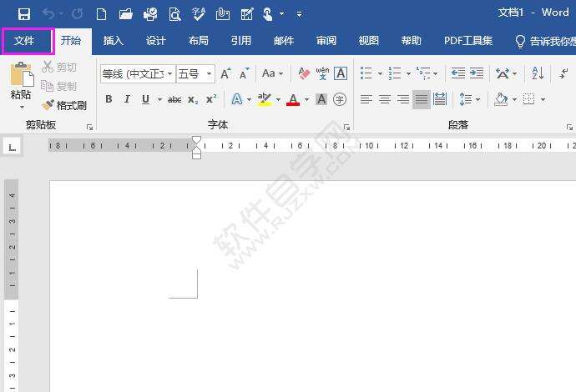Toggle touch/mouse mode hand icon
This screenshot has height=392, width=576.
tap(268, 14)
